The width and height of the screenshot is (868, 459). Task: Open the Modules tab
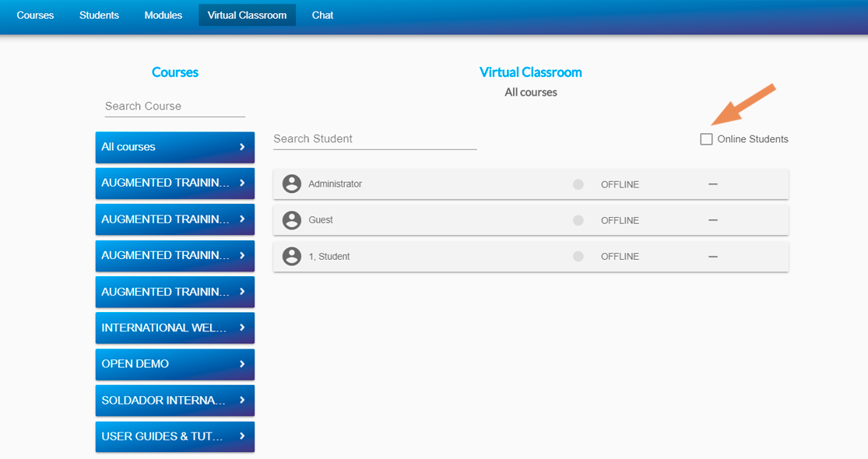point(163,15)
